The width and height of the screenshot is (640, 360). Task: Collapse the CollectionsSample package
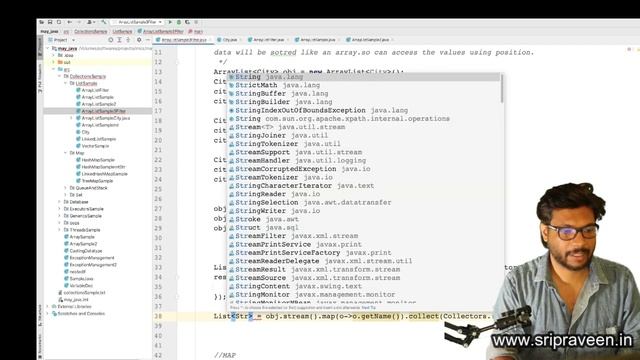(x=60, y=76)
